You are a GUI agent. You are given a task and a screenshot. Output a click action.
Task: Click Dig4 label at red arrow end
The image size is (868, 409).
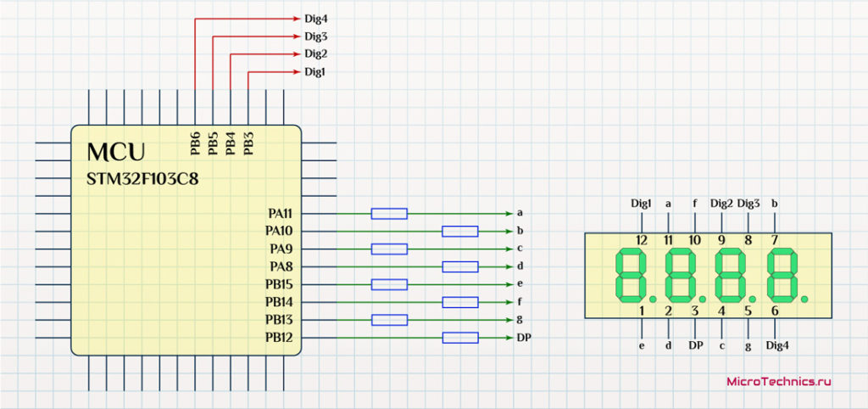pyautogui.click(x=316, y=19)
